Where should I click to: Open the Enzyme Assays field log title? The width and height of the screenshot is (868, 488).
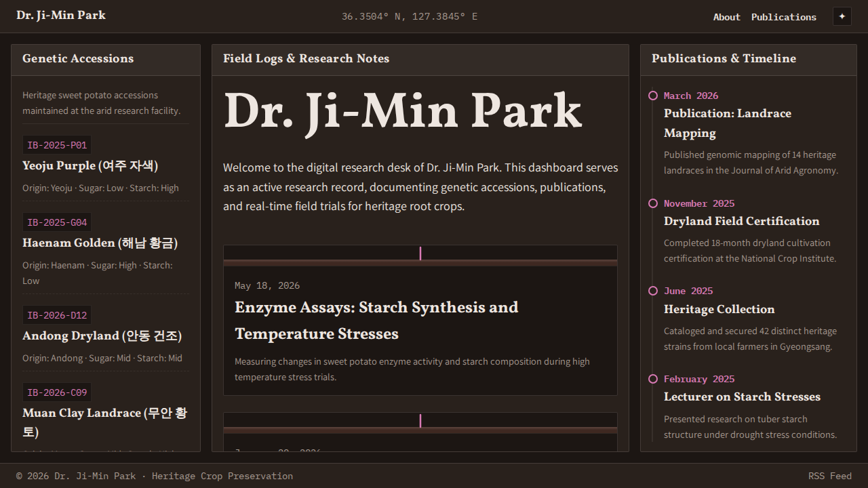(376, 321)
